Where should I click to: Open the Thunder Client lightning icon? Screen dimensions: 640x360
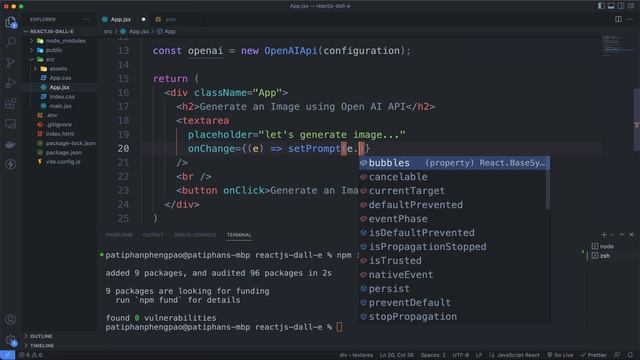(11, 164)
